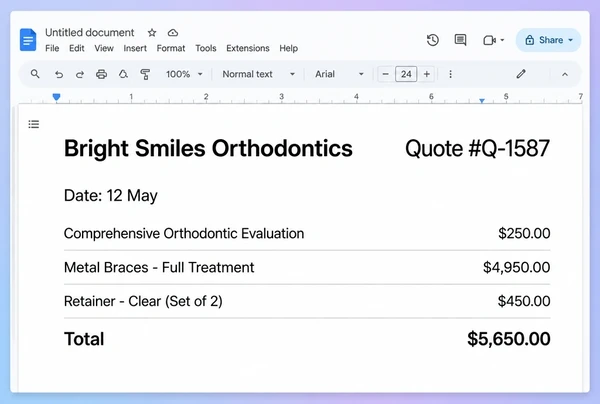Open the Edit menu
Screen dimensions: 600x404
tap(77, 48)
